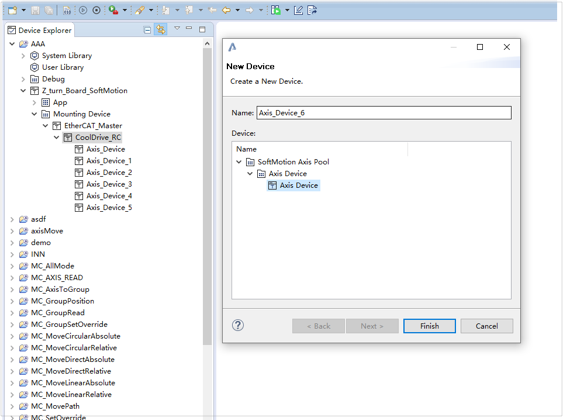Click the Name input field

tap(384, 113)
